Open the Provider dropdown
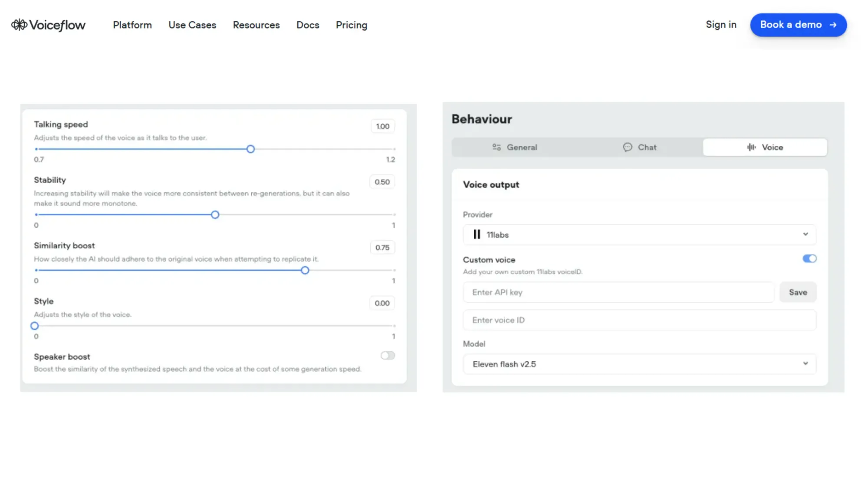Screen dimensions: 868x488 click(640, 235)
